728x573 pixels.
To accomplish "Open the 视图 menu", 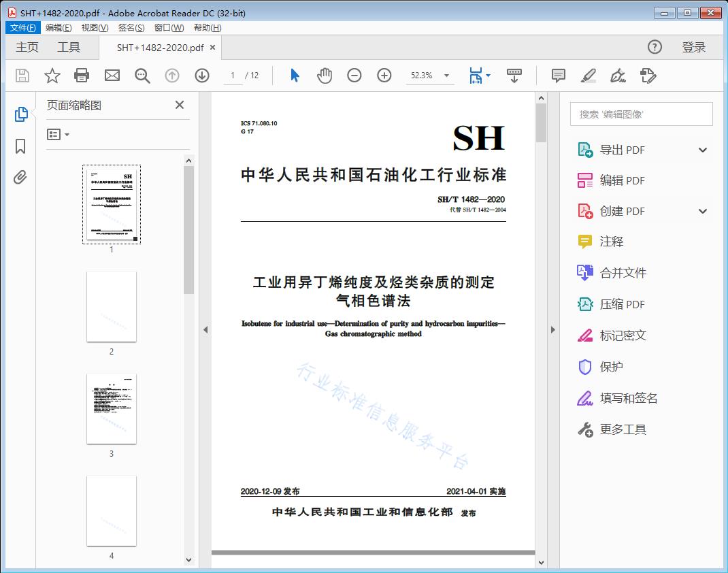I will click(x=95, y=27).
